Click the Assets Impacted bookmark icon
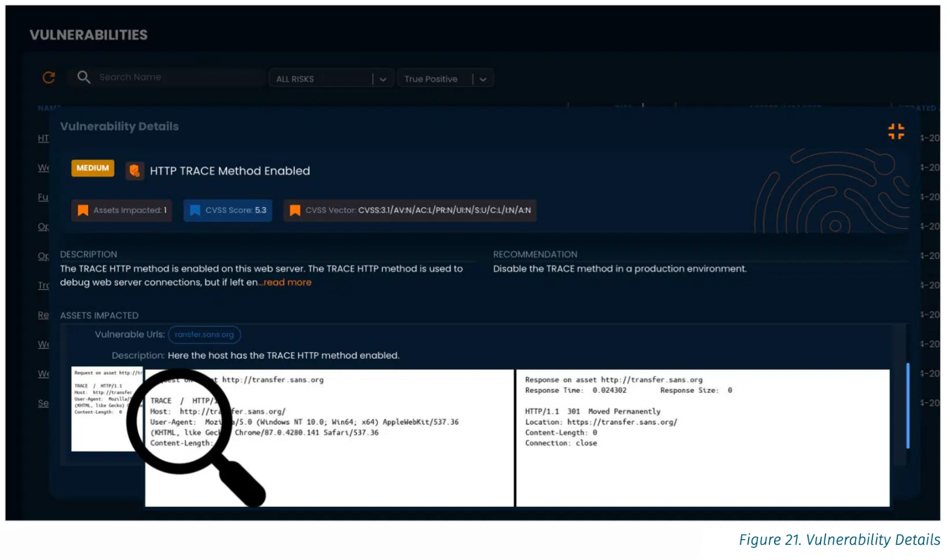 tap(83, 210)
